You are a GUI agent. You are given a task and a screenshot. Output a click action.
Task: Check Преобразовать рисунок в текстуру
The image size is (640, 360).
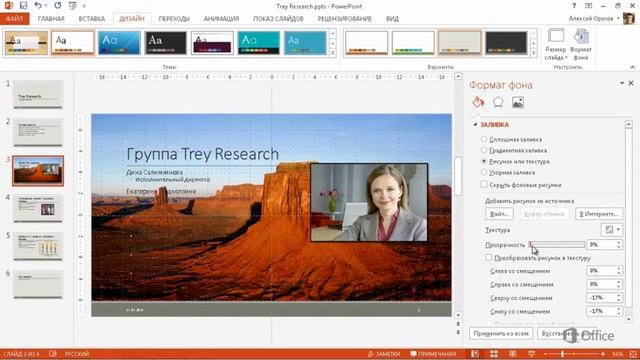489,258
